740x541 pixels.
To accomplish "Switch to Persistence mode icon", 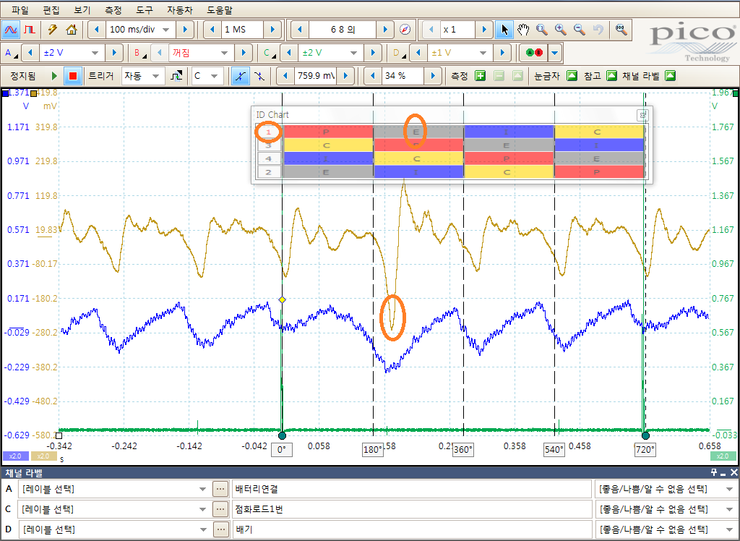I will (x=29, y=30).
